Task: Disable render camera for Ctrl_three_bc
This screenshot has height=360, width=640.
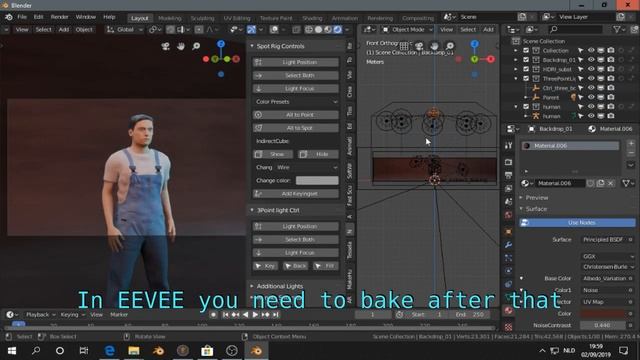Action: tap(611, 88)
